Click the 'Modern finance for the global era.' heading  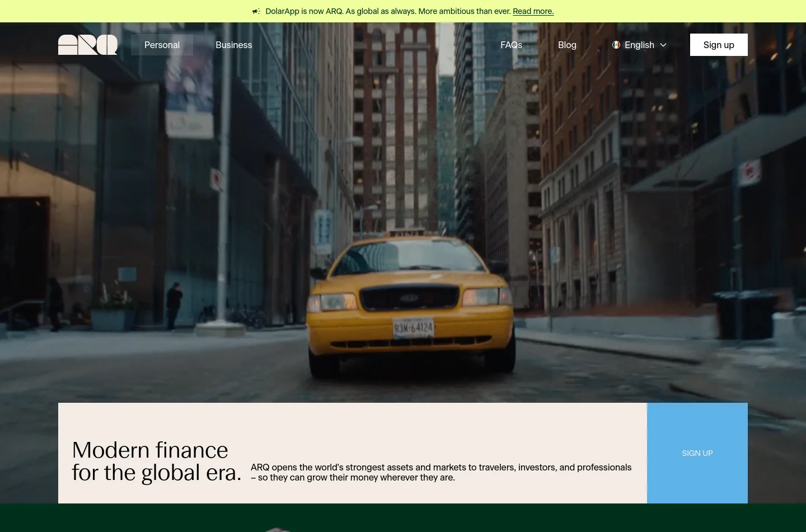click(156, 462)
